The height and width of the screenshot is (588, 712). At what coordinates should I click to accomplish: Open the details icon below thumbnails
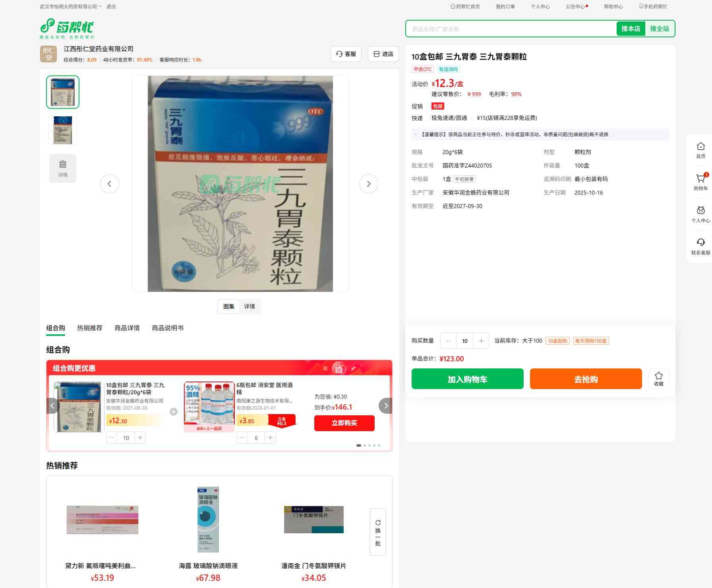(x=63, y=168)
